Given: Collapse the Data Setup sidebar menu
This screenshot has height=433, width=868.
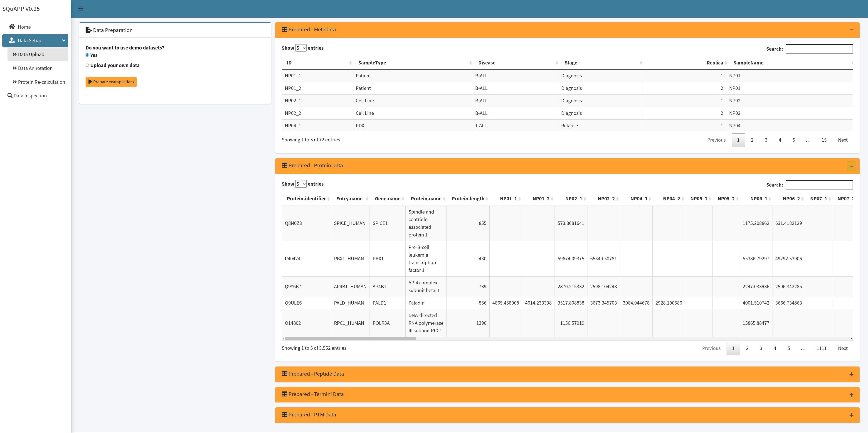Looking at the screenshot, I should tap(35, 40).
